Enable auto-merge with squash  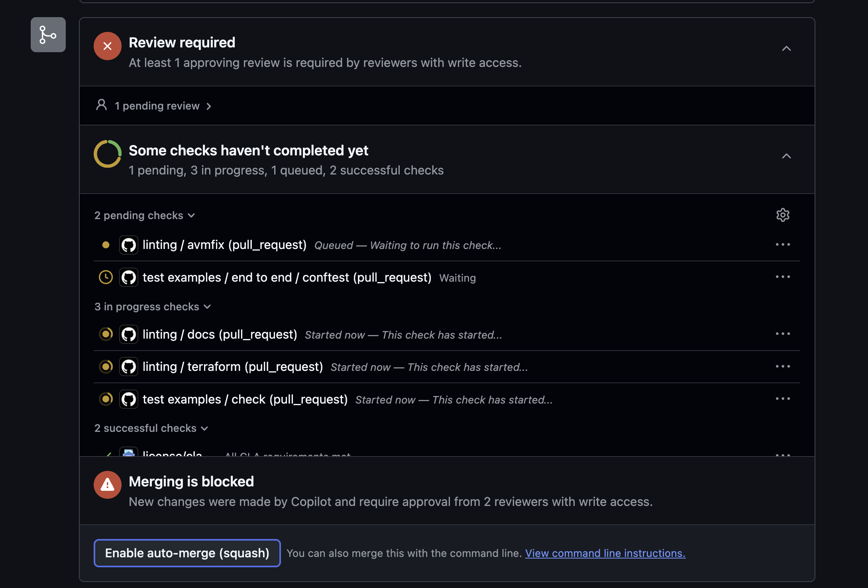tap(187, 553)
